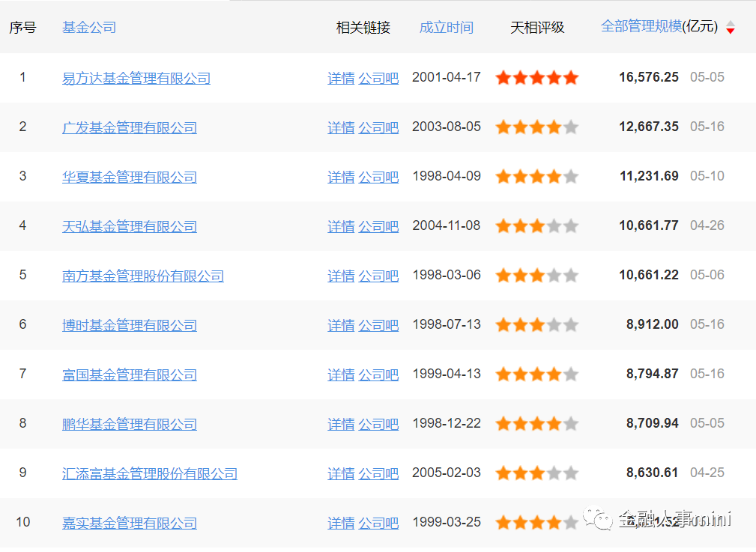Open 详情 link for 易方达基金
Viewport: 756px width, 552px height.
click(x=341, y=78)
